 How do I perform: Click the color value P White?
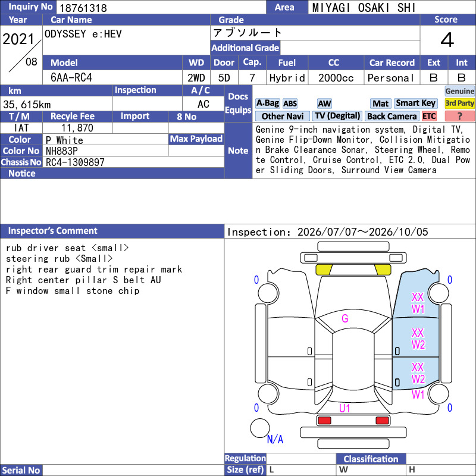64,140
